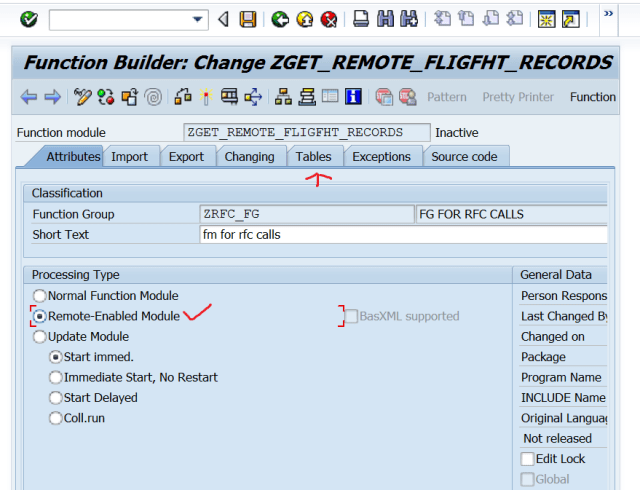This screenshot has height=490, width=640.
Task: Open the Tables tab
Action: pyautogui.click(x=313, y=157)
